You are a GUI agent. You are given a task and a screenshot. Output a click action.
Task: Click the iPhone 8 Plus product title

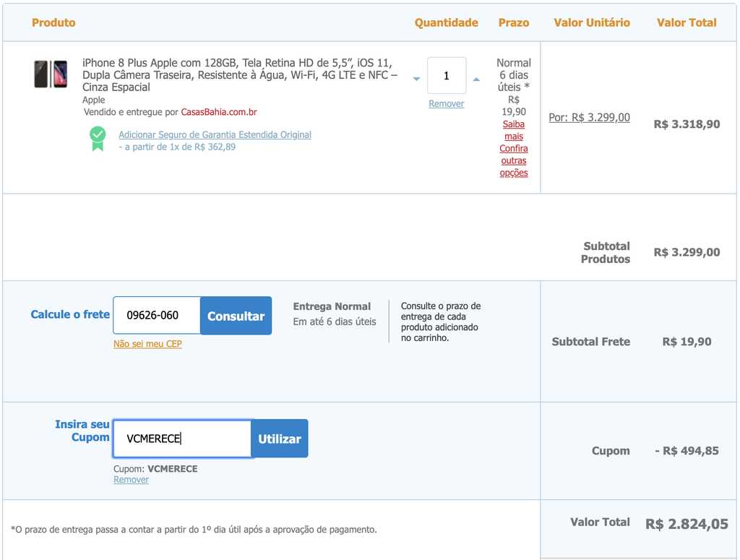[x=240, y=75]
